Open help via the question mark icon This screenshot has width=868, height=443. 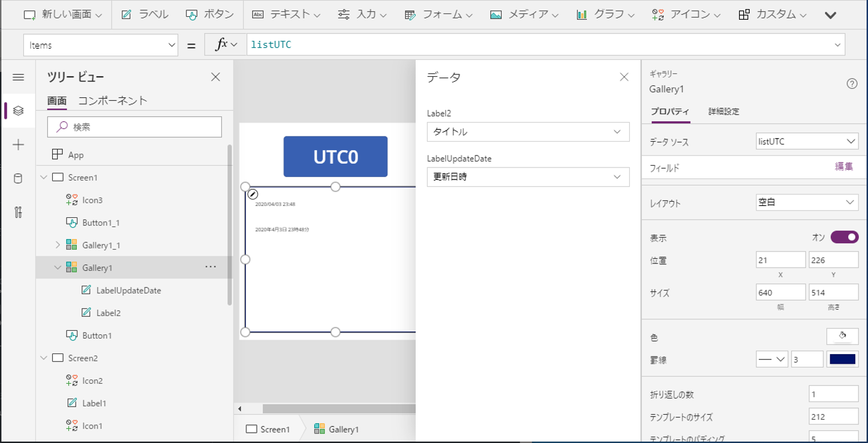point(851,83)
